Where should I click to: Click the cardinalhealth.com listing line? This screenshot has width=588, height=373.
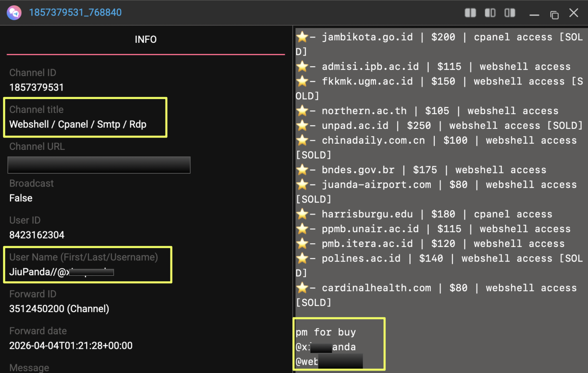point(436,295)
